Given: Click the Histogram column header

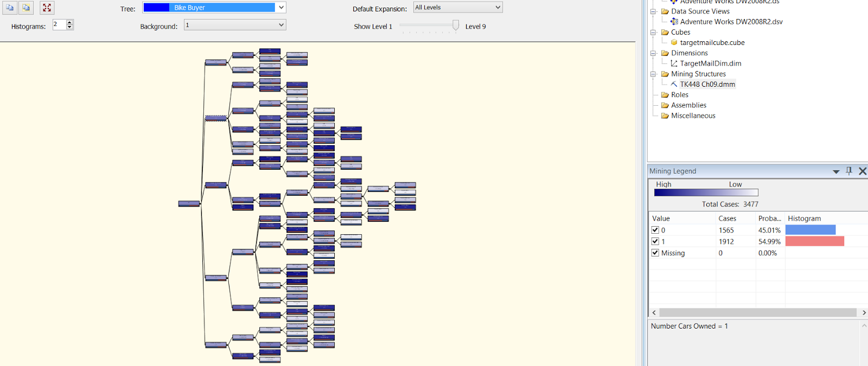Looking at the screenshot, I should pos(826,219).
